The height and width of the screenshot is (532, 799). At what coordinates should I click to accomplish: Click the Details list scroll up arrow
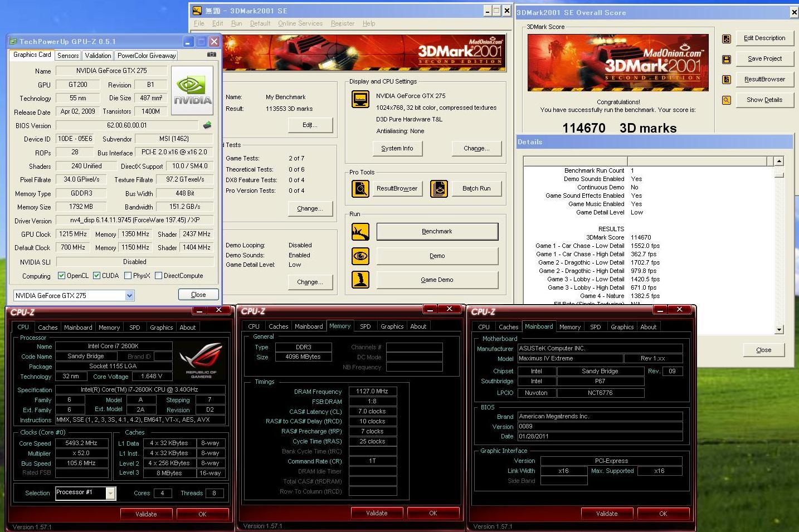779,162
